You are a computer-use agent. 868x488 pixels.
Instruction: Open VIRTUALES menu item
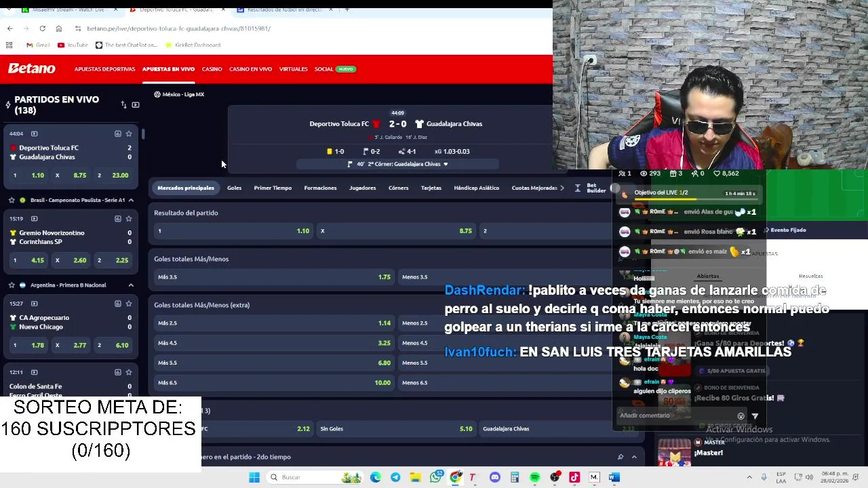coord(294,69)
